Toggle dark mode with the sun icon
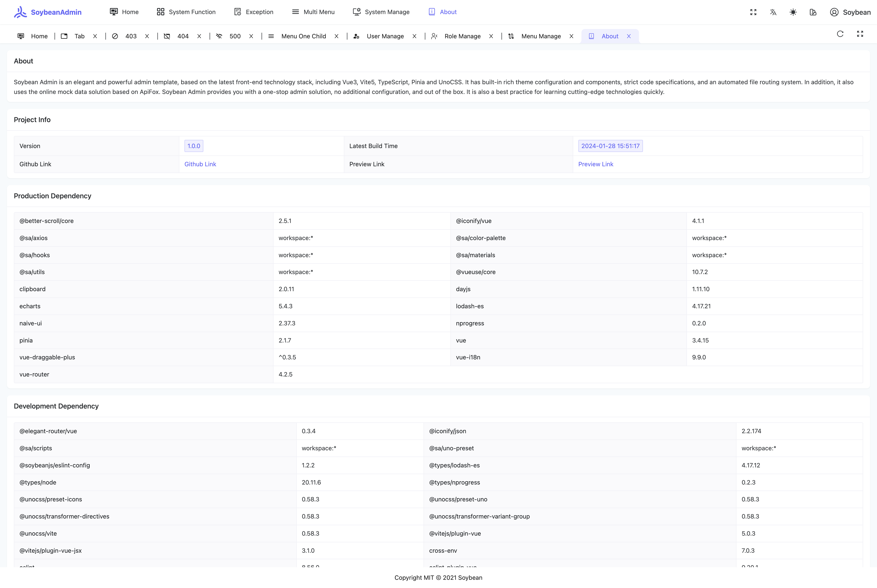This screenshot has height=588, width=877. pos(793,12)
